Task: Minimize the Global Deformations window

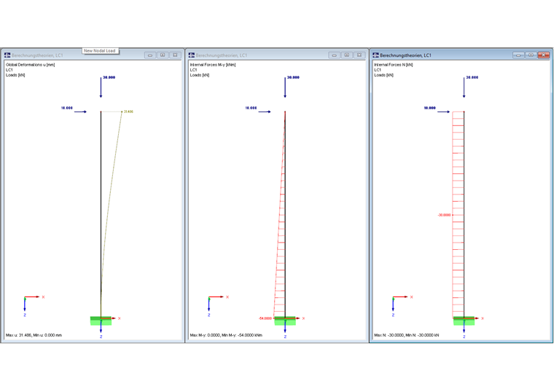Action: 150,55
